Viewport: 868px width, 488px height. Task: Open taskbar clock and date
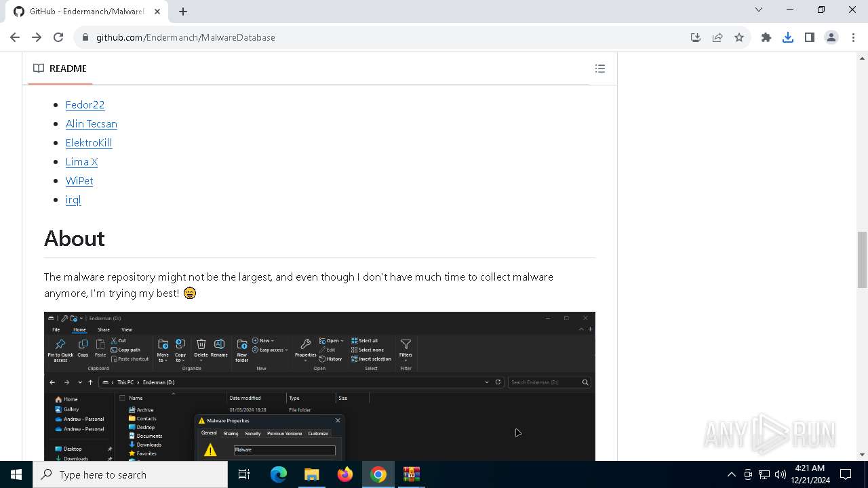[810, 474]
